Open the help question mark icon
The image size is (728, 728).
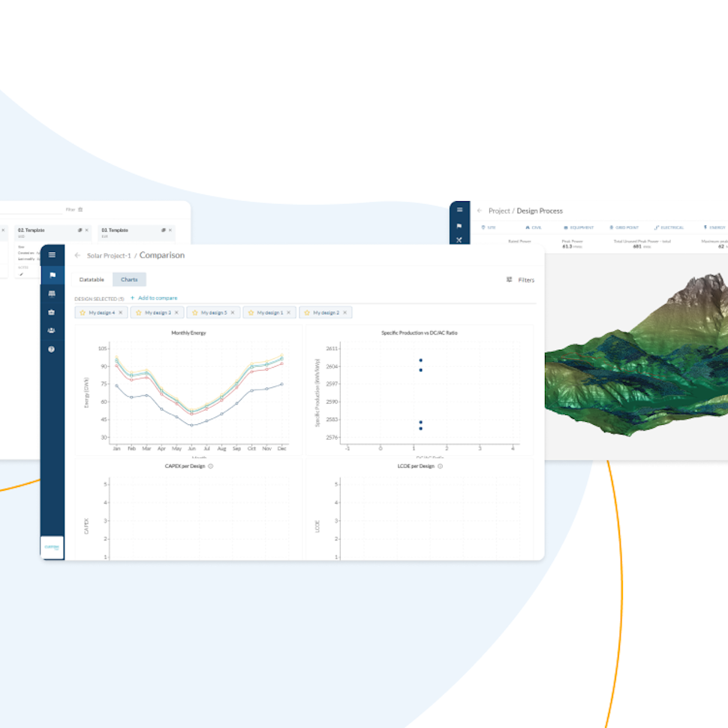click(52, 349)
